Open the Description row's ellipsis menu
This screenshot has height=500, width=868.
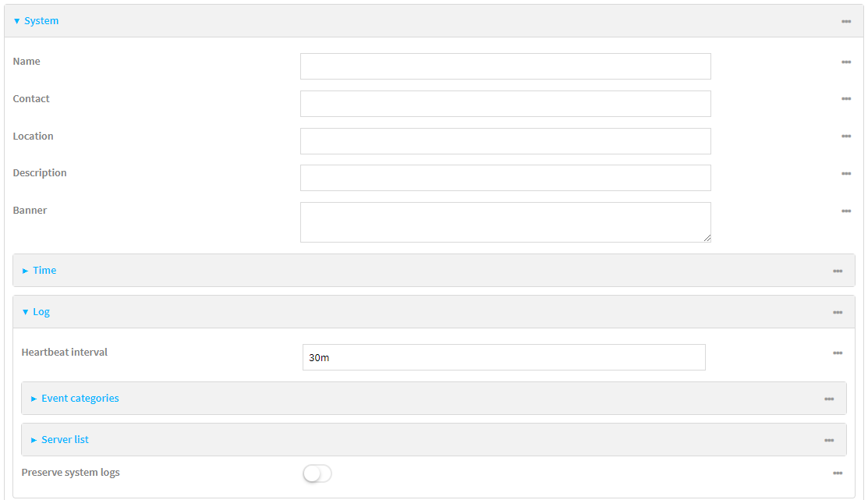(846, 173)
